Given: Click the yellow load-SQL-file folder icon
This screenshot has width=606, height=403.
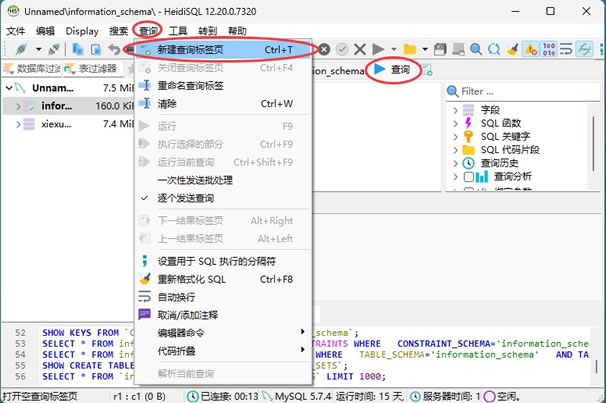Looking at the screenshot, I should point(410,49).
